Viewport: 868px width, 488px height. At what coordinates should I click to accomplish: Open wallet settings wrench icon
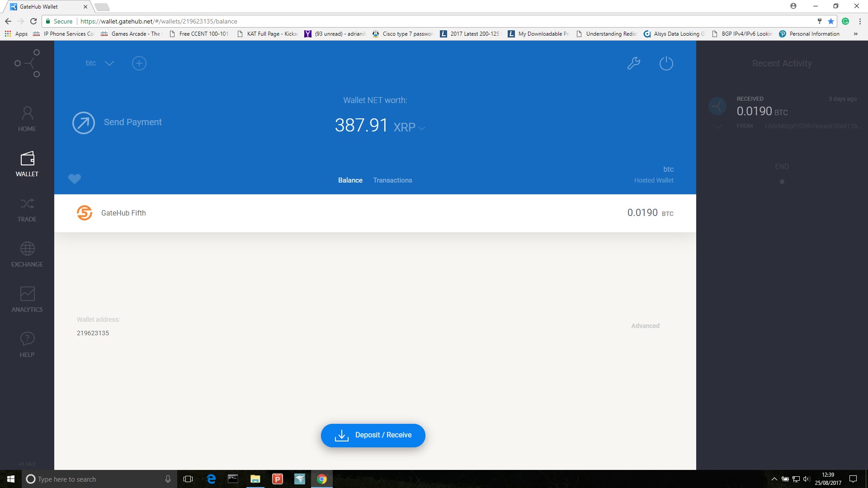pyautogui.click(x=634, y=63)
